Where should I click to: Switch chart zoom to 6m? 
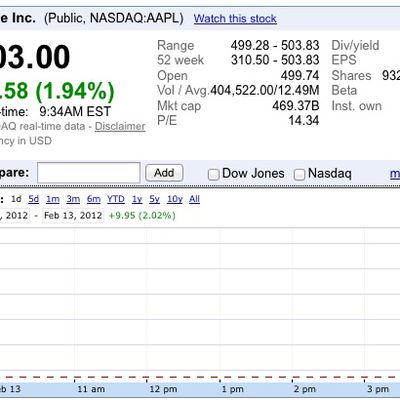(94, 199)
